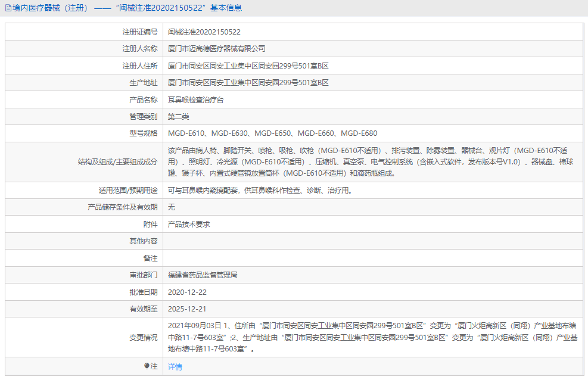Click registrant name 厦门市迈高德医疗器械有限公司
Image resolution: width=588 pixels, height=380 pixels.
tap(216, 49)
